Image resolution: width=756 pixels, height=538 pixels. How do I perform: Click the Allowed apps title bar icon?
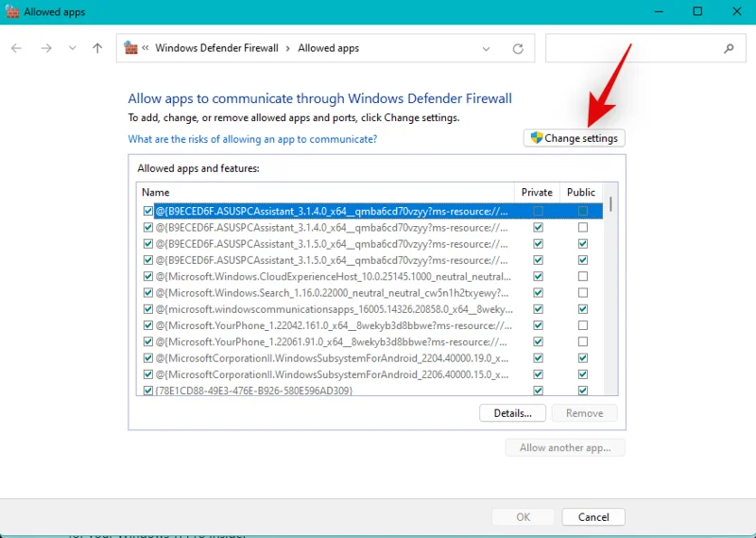click(12, 11)
